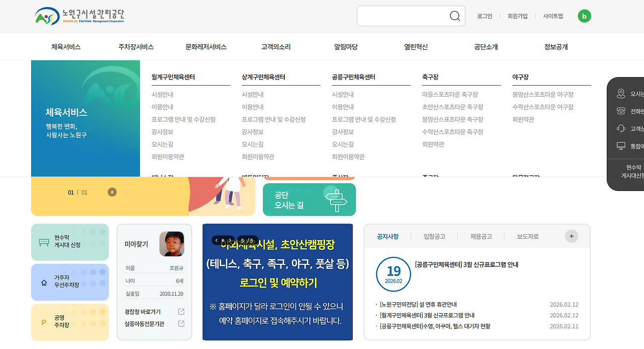Open 상계구민체육센터 submenu heading
The width and height of the screenshot is (644, 349).
pyautogui.click(x=263, y=77)
